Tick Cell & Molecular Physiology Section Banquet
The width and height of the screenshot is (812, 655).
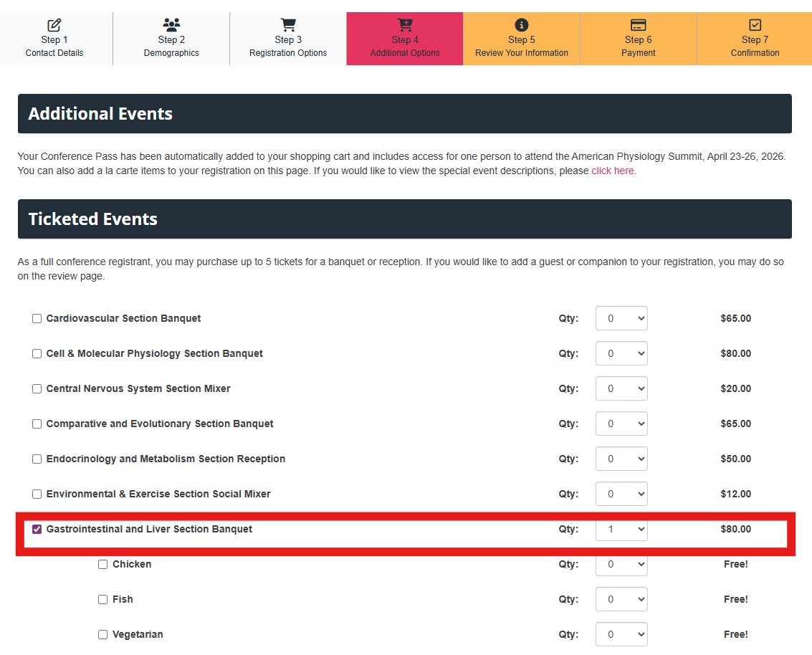[x=37, y=353]
